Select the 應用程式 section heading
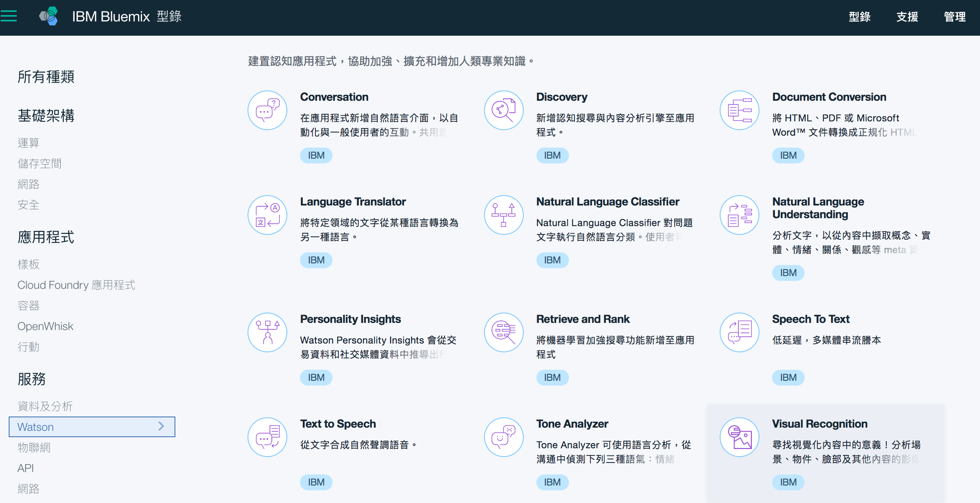980x503 pixels. (x=46, y=237)
